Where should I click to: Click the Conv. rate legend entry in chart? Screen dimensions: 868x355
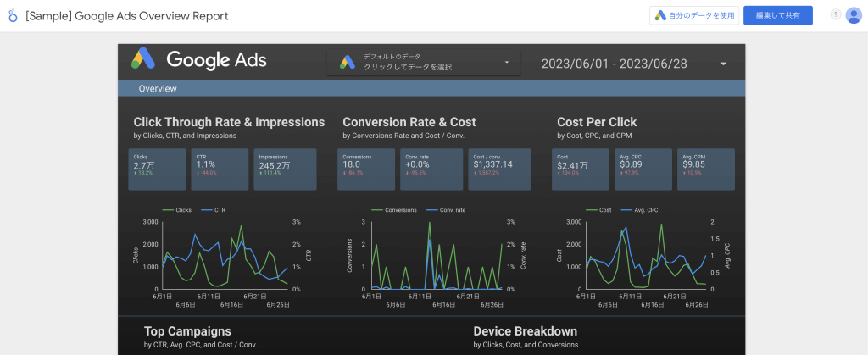click(x=444, y=210)
